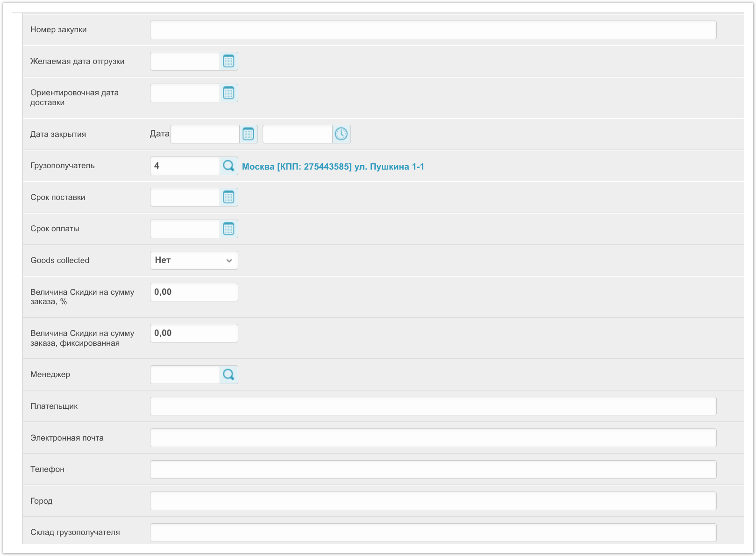Open calendar for Срок поставки
756x556 pixels.
click(x=228, y=197)
